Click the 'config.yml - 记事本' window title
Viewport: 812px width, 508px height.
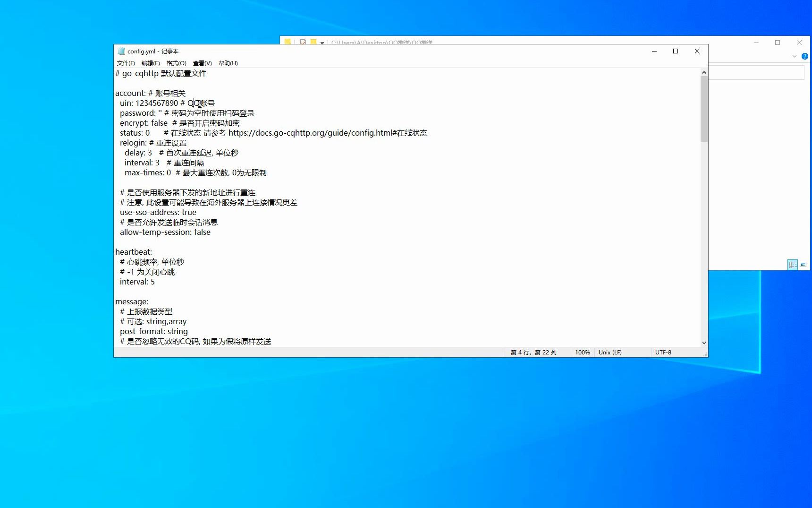click(x=153, y=51)
